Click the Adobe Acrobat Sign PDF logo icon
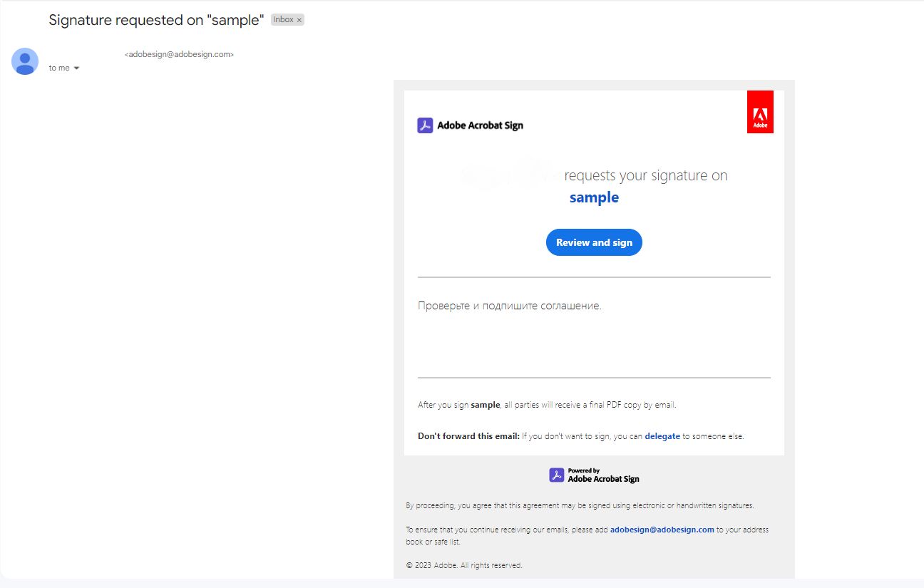 click(x=426, y=125)
